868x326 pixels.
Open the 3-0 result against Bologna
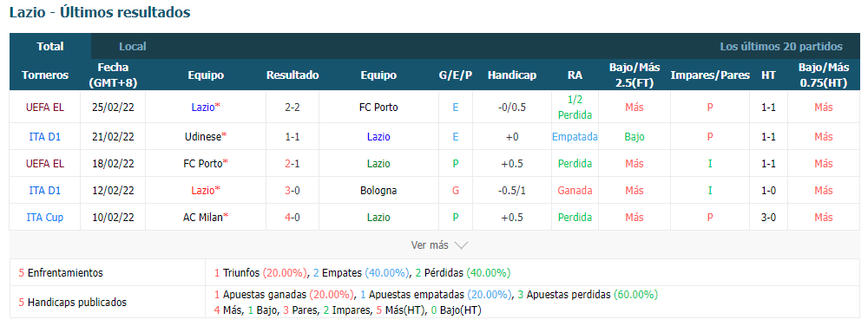point(293,191)
